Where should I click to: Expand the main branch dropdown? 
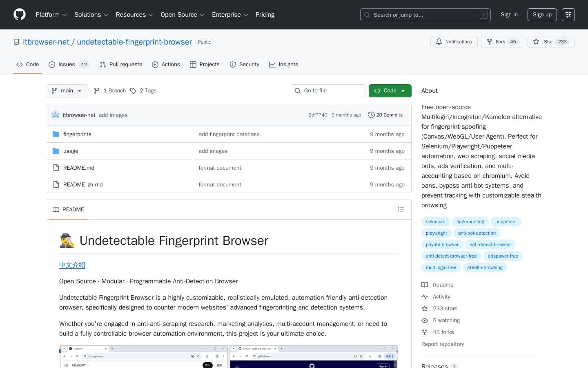point(67,90)
